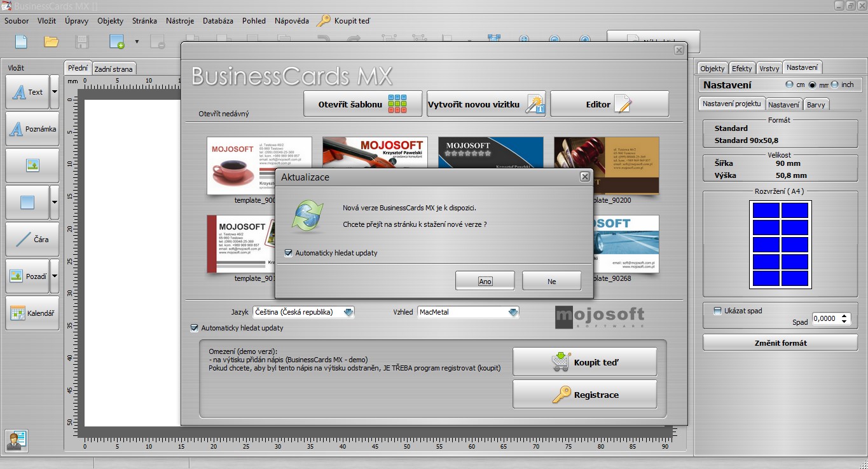Open the gavel template_90200 thumbnail
Viewport: 868px width, 469px height.
tap(606, 165)
